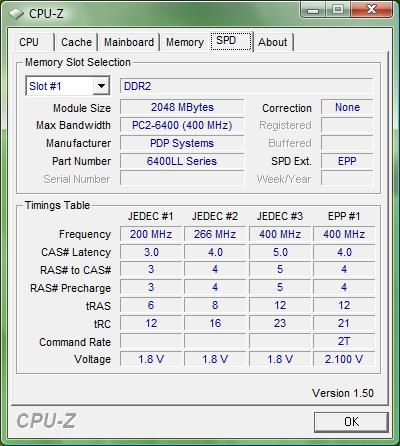Click the PC2-6400 (400 MHz) bandwidth value
This screenshot has height=446, width=400.
(x=182, y=125)
